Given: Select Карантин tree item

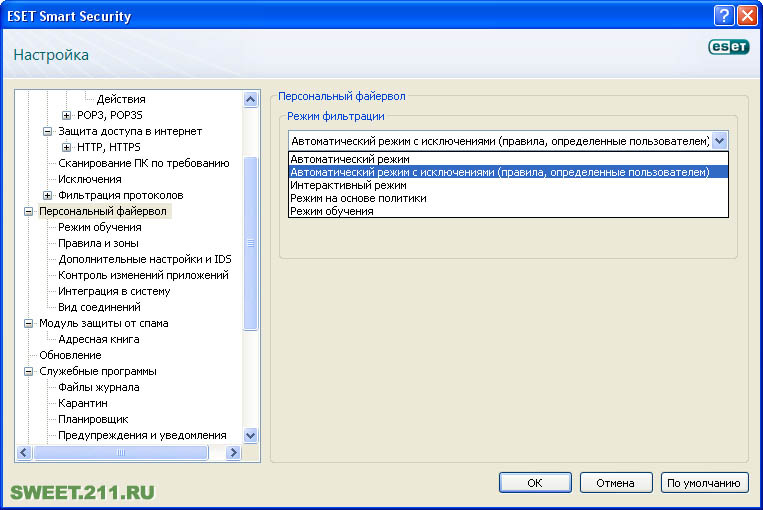Looking at the screenshot, I should point(83,404).
